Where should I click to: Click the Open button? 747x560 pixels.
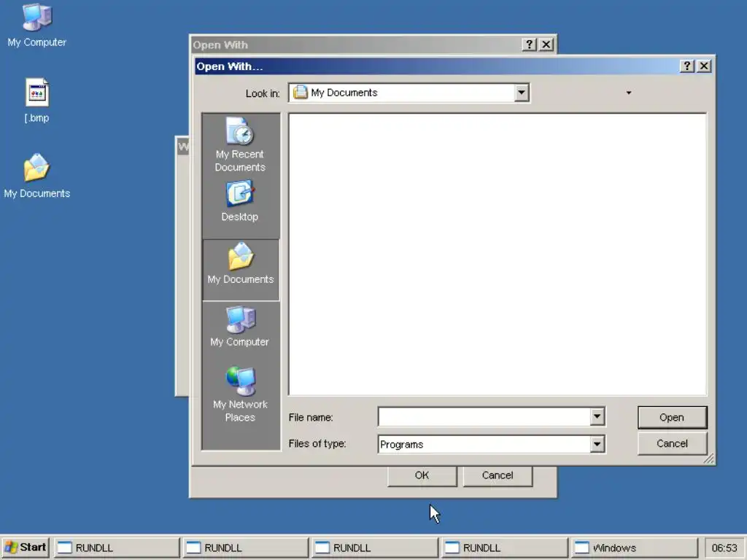(x=672, y=417)
